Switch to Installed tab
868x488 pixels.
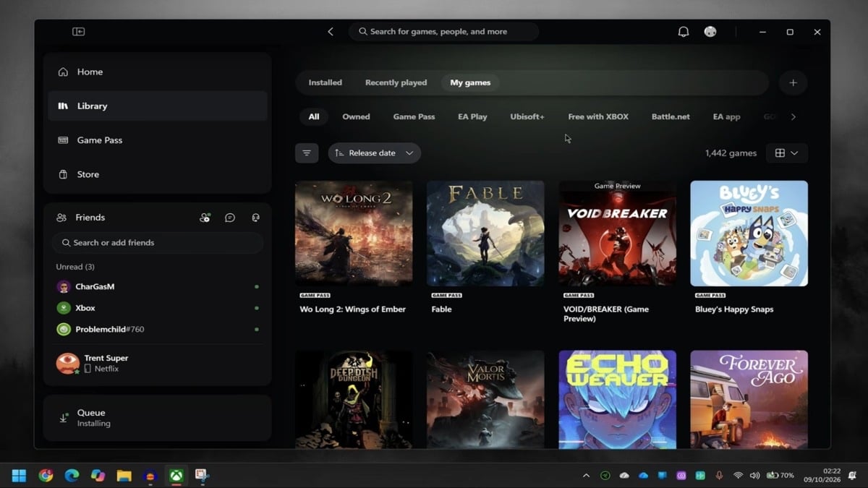[325, 82]
